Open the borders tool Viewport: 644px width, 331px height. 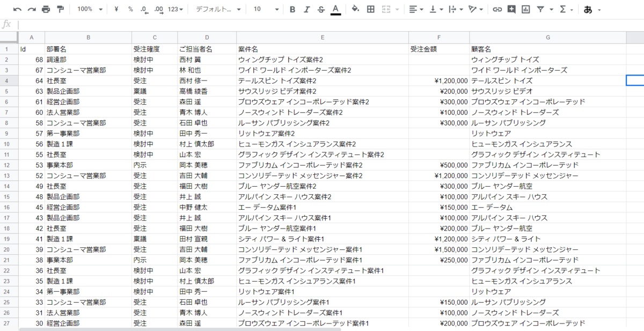tap(370, 9)
